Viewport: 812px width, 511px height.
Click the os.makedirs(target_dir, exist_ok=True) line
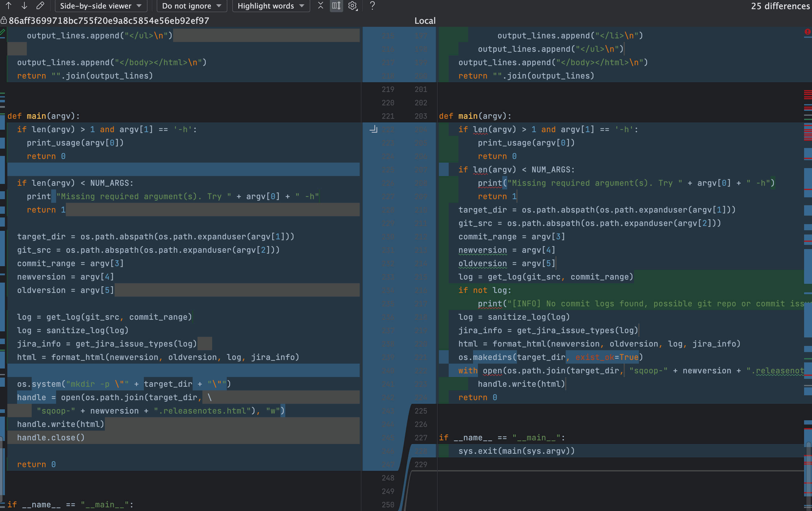[551, 357]
